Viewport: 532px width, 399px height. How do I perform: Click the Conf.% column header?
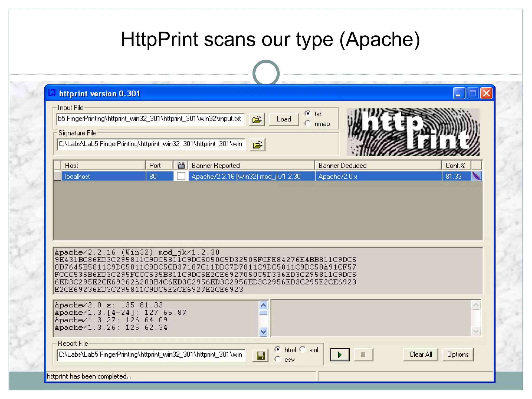pos(456,165)
